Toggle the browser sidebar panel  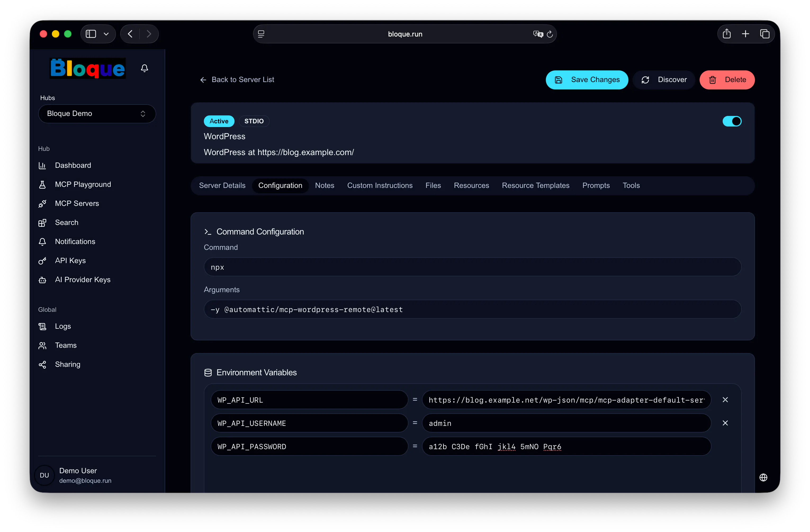coord(91,34)
